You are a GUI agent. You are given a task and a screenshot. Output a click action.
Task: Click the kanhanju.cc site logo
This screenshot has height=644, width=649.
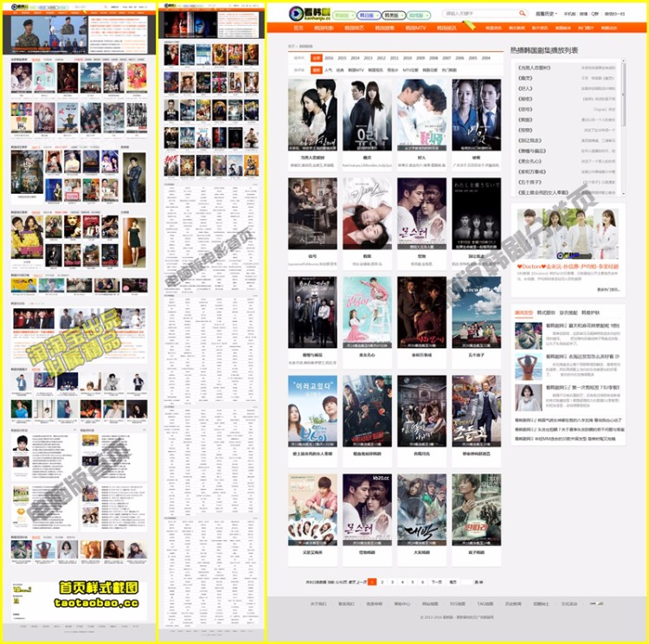tap(310, 14)
